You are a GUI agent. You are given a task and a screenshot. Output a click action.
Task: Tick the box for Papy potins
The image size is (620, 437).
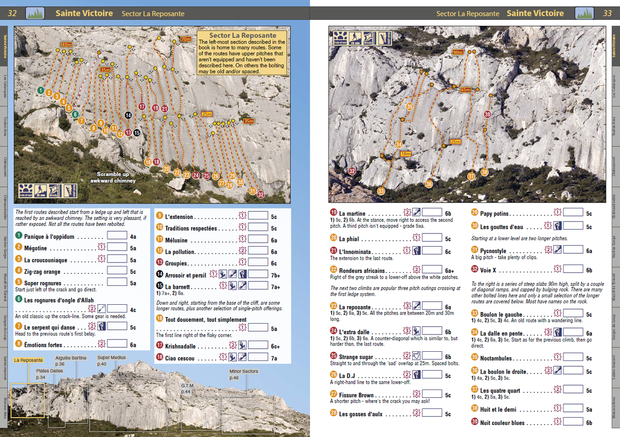(x=573, y=212)
